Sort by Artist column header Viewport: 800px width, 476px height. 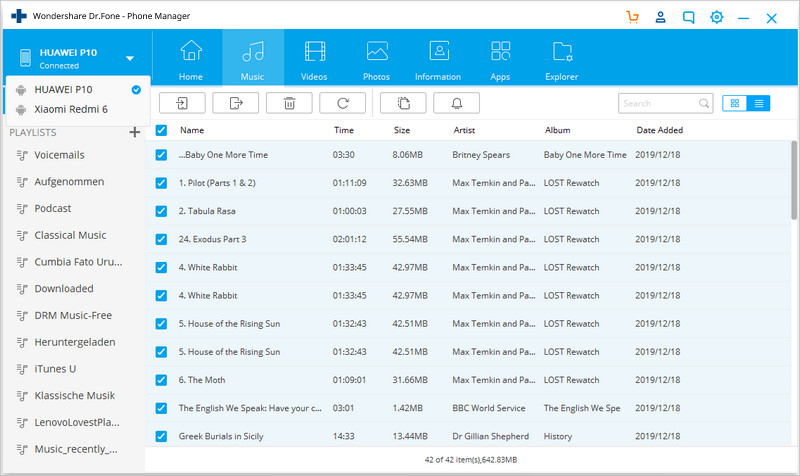coord(464,130)
